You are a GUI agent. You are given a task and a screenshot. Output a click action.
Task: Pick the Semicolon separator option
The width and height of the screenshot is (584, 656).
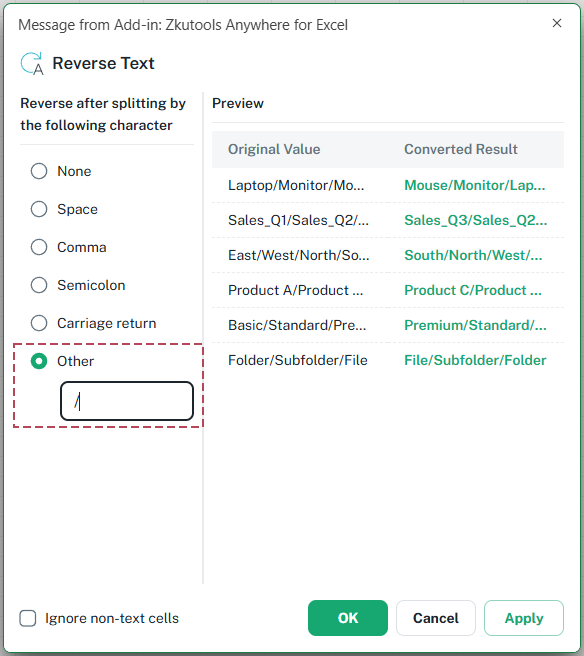click(x=39, y=285)
